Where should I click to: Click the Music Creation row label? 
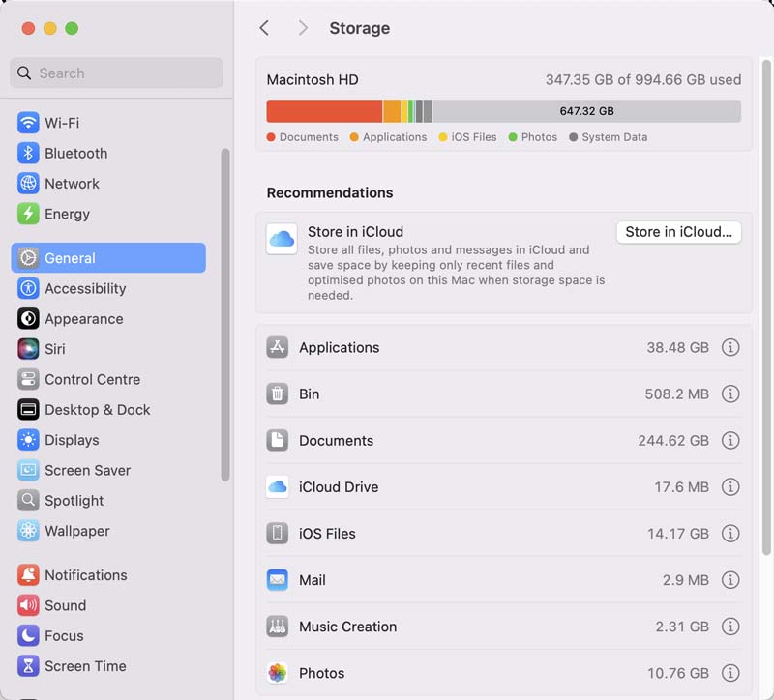pos(348,627)
